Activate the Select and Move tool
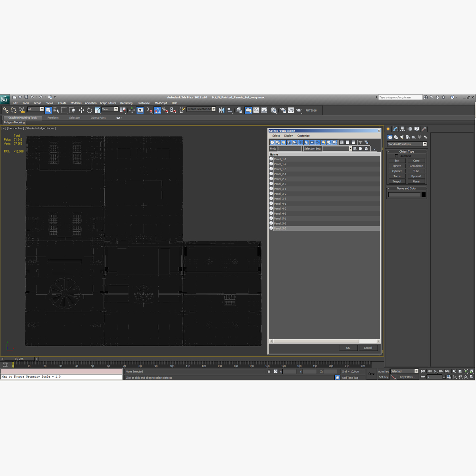 [x=81, y=110]
